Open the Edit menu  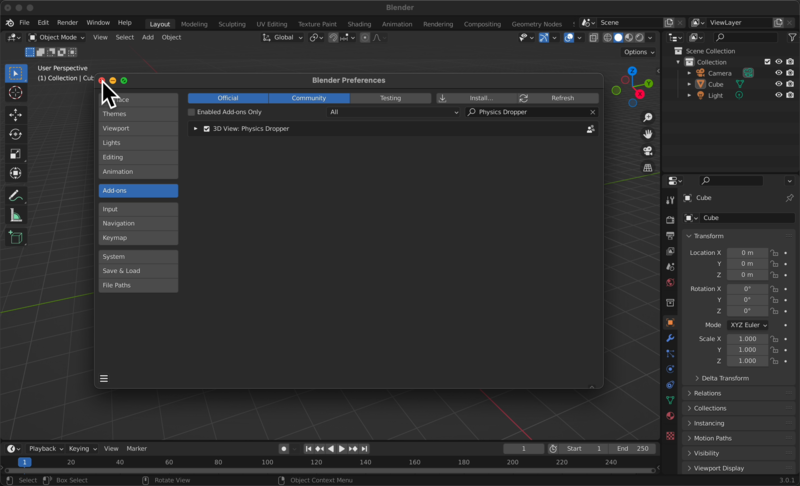click(x=43, y=23)
